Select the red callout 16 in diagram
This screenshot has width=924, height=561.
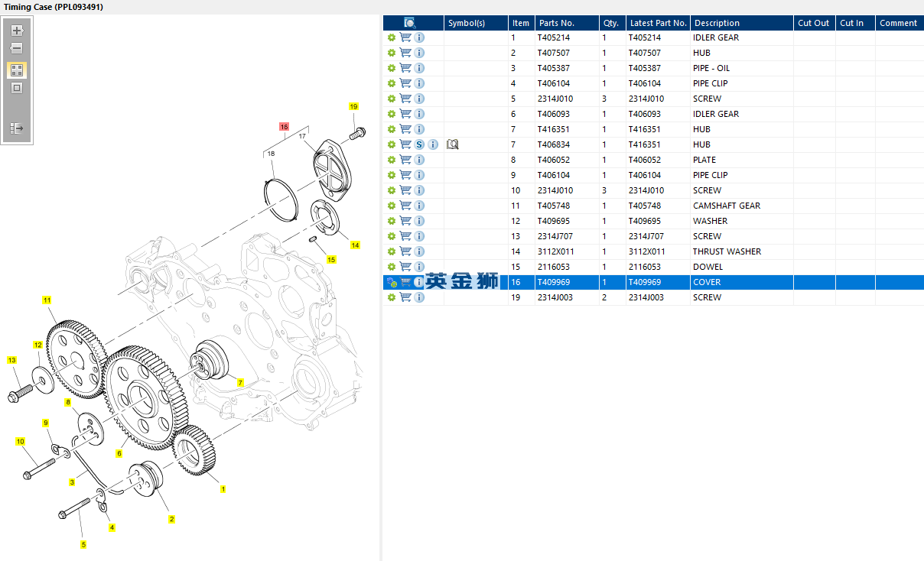[x=284, y=126]
